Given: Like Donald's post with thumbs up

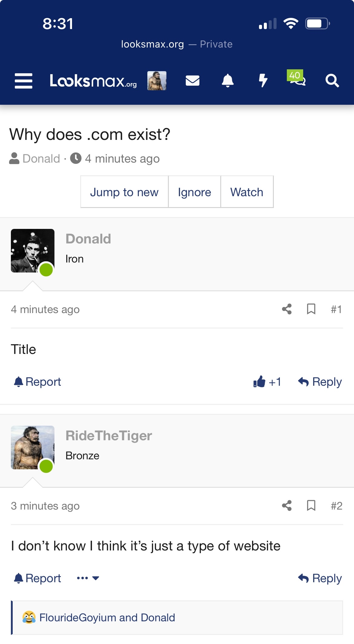Looking at the screenshot, I should 260,382.
